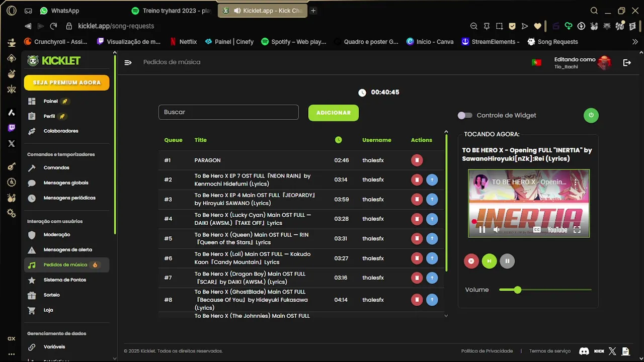Enter YouTube fullscreen mode
Screen dimensions: 644x362
[x=577, y=230]
